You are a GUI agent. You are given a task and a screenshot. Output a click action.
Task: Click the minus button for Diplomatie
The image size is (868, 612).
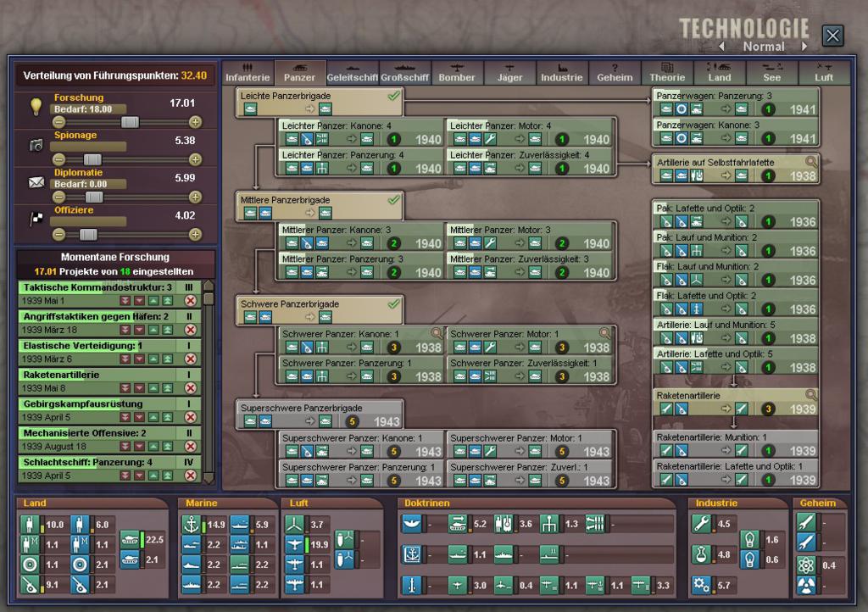pos(59,197)
